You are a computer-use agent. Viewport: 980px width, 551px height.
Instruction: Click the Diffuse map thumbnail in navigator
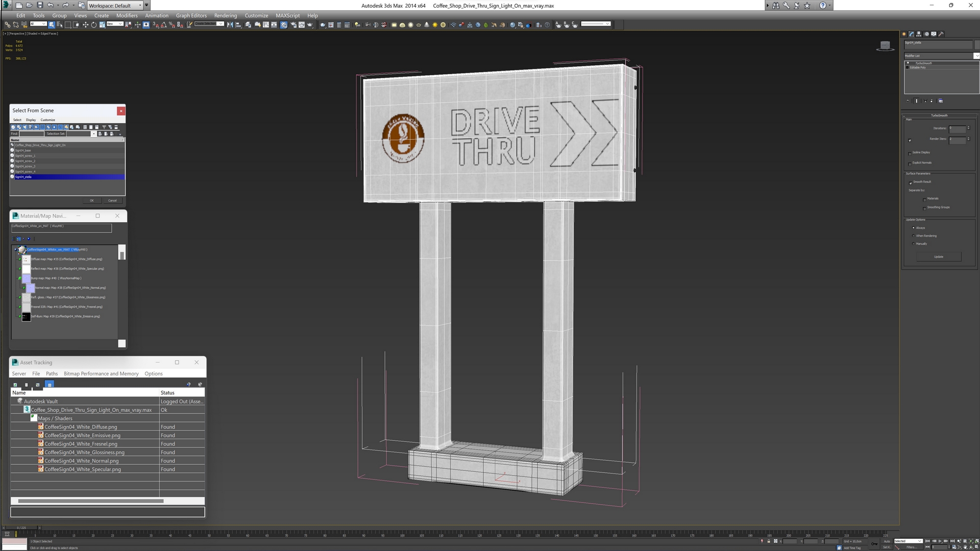[x=26, y=259]
